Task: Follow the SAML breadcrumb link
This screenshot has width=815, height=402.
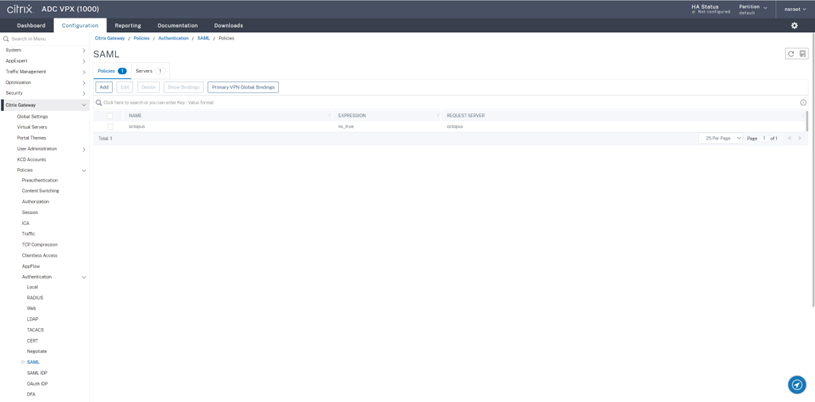Action: click(203, 38)
